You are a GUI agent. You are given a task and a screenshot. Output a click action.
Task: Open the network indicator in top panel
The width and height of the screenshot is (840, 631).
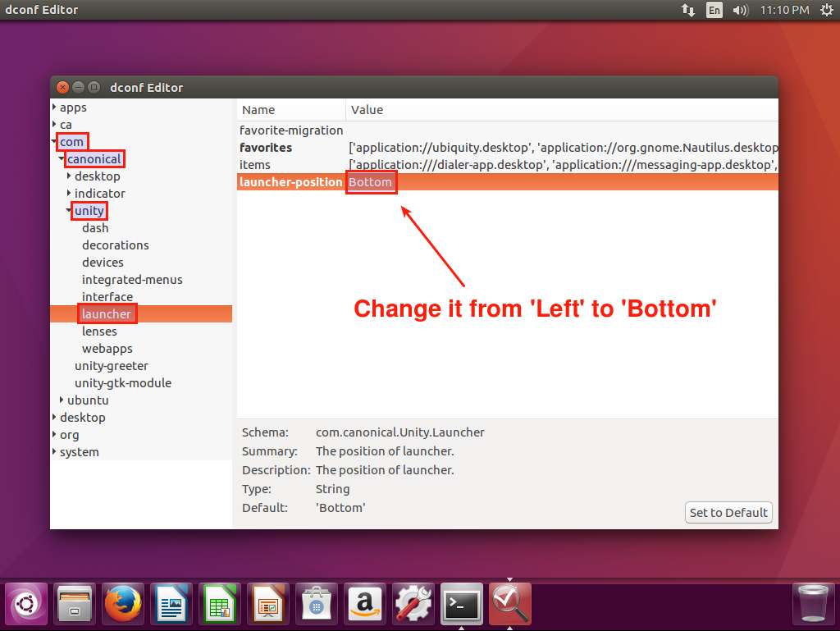point(688,10)
